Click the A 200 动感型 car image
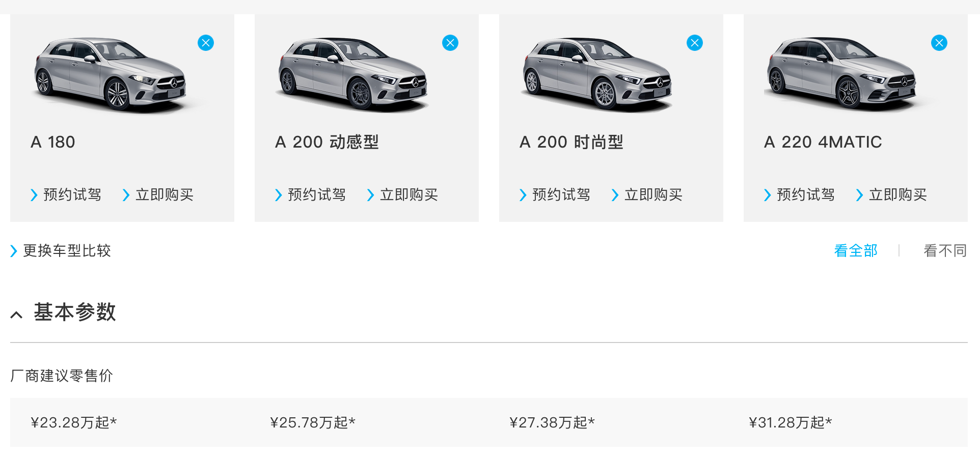 tap(354, 74)
